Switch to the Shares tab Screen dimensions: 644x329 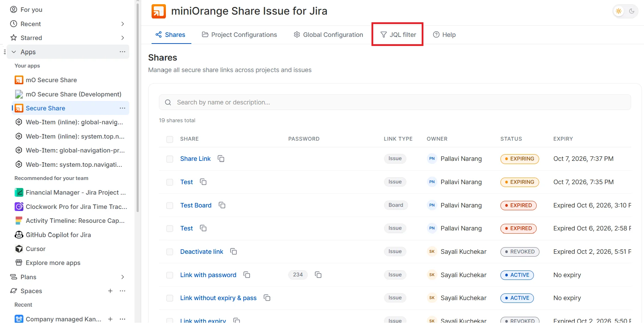point(170,35)
